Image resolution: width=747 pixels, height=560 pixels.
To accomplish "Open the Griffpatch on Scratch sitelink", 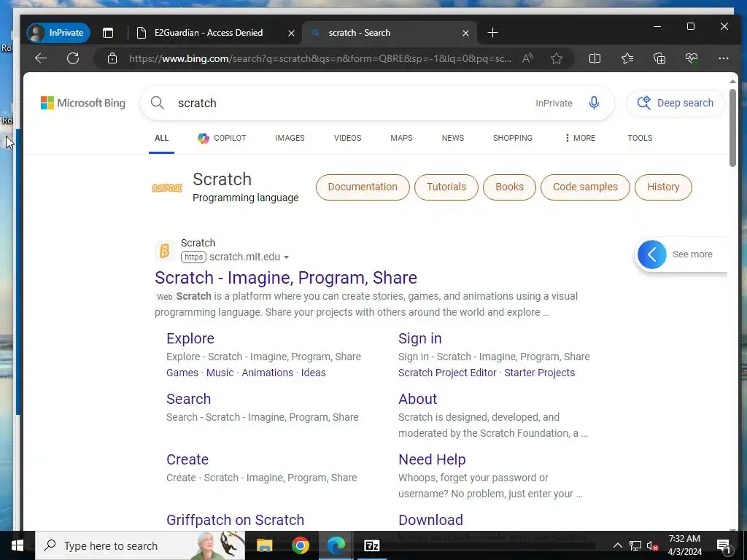I will (235, 520).
